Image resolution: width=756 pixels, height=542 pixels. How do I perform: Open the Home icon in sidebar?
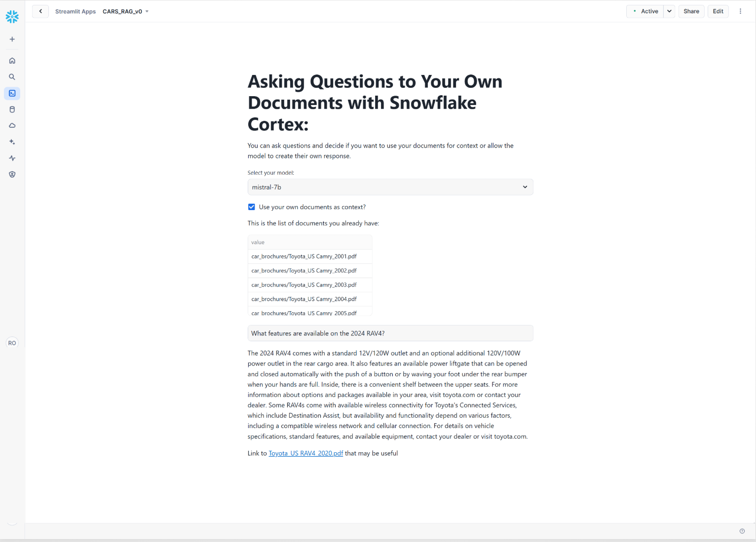click(x=12, y=61)
